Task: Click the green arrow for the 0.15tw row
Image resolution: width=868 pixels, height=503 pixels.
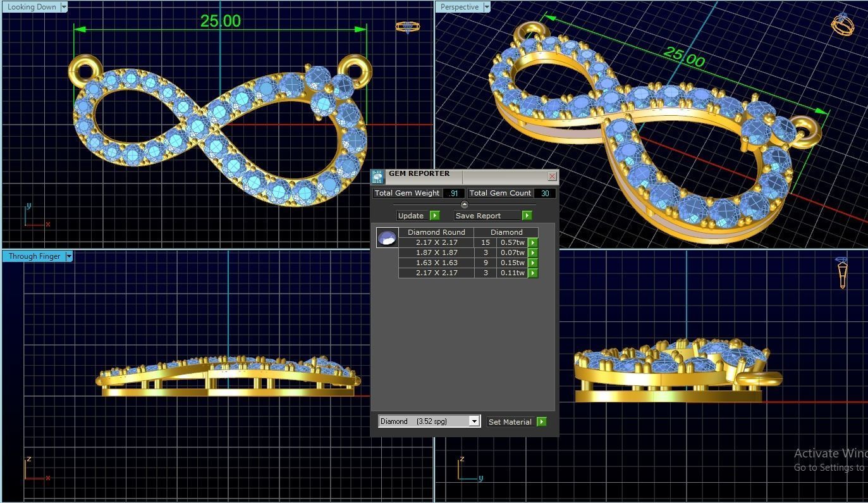Action: (533, 263)
